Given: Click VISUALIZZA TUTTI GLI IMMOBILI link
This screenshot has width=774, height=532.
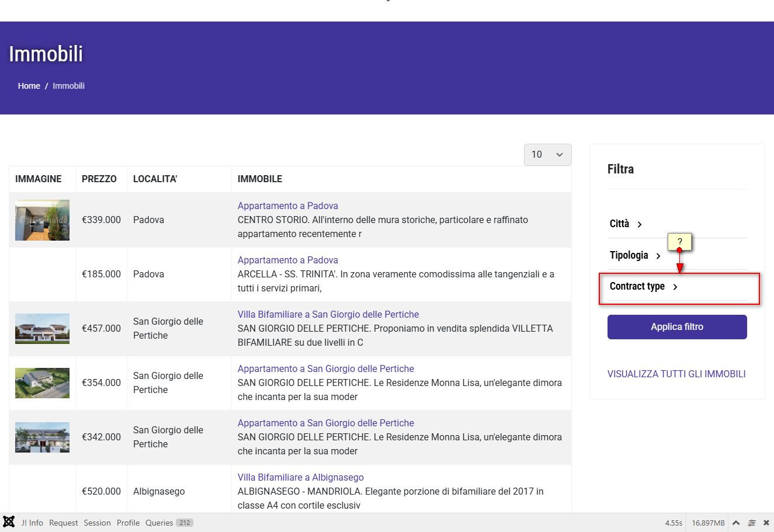Looking at the screenshot, I should (676, 374).
